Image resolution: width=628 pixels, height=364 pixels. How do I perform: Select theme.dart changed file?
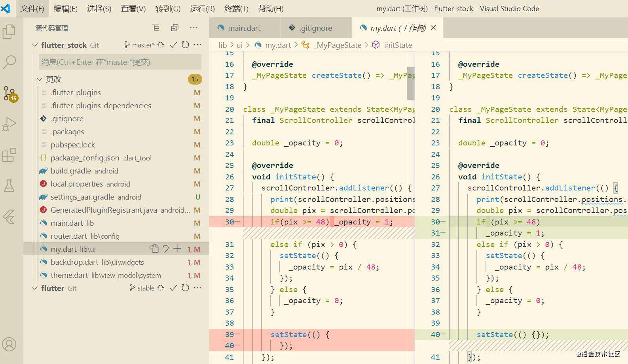[x=116, y=275]
